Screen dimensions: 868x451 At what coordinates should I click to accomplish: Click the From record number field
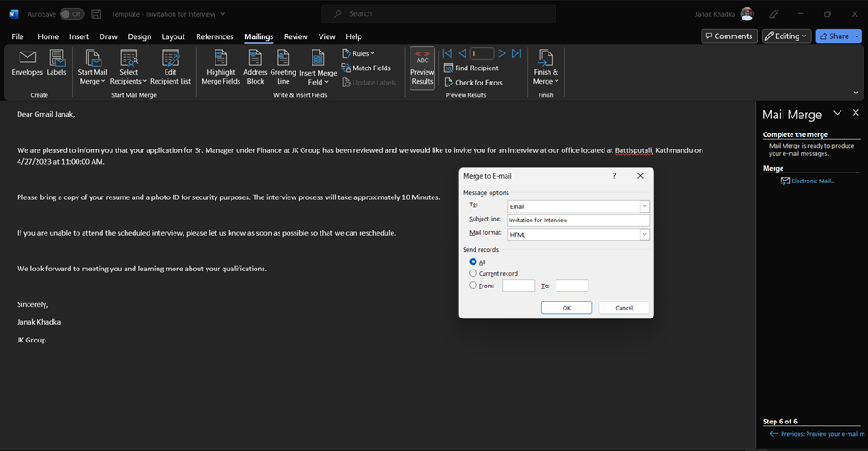coord(518,286)
